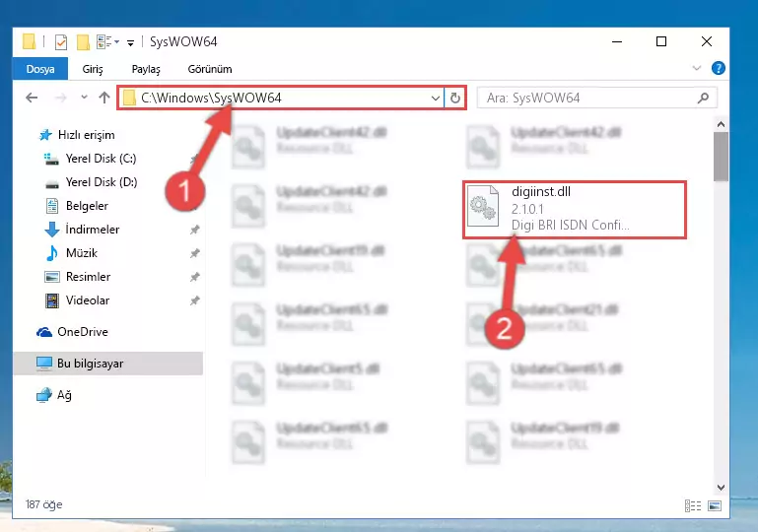This screenshot has height=532, width=758.
Task: Open the Paylaş tab
Action: point(146,69)
